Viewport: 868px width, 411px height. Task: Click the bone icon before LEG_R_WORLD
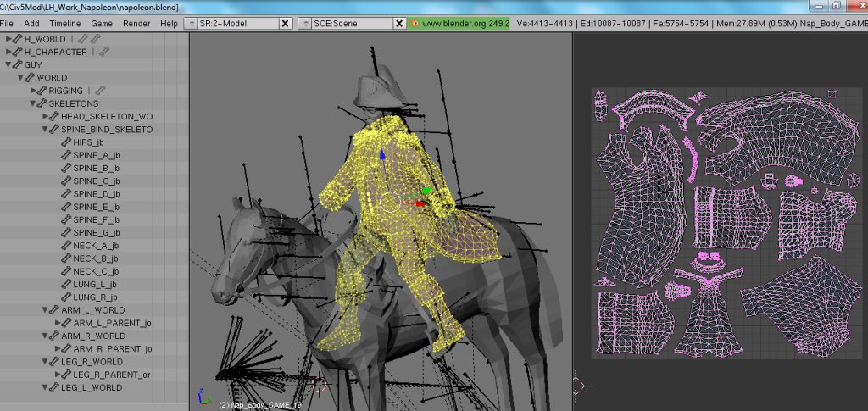pyautogui.click(x=54, y=362)
